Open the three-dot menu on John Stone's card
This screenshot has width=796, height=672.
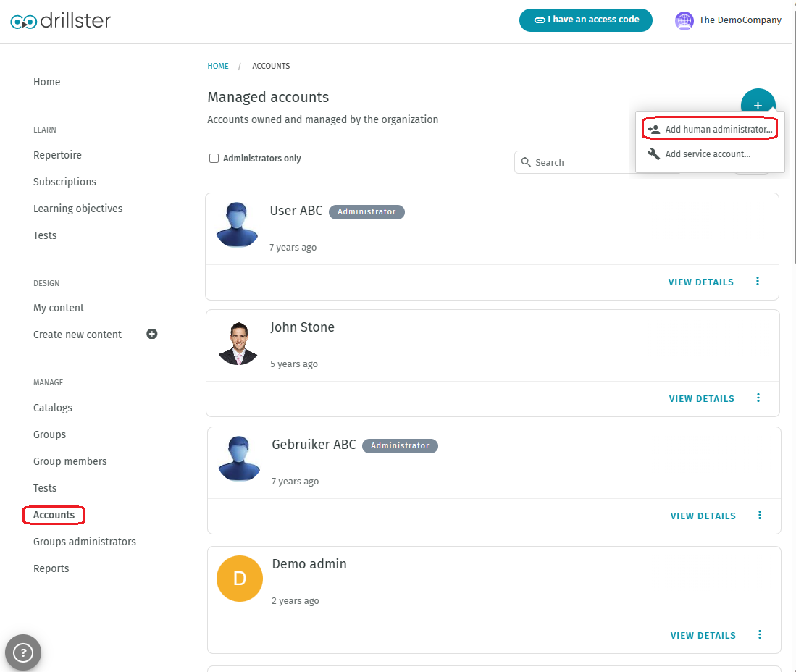pos(758,398)
